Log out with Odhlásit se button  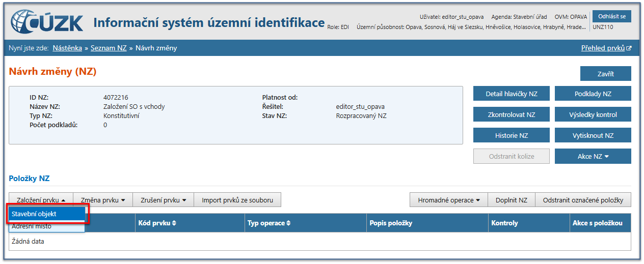coord(611,16)
